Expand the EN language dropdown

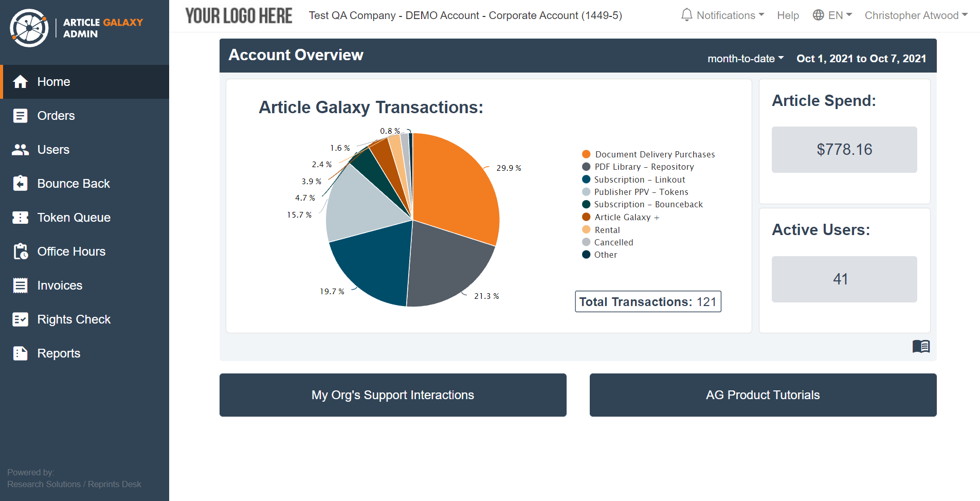[x=832, y=15]
